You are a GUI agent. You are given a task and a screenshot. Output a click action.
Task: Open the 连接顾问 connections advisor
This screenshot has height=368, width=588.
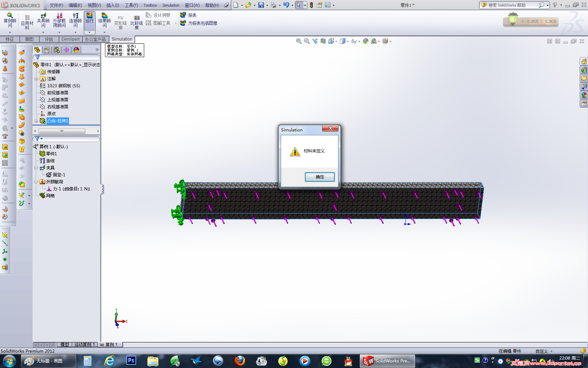point(75,20)
